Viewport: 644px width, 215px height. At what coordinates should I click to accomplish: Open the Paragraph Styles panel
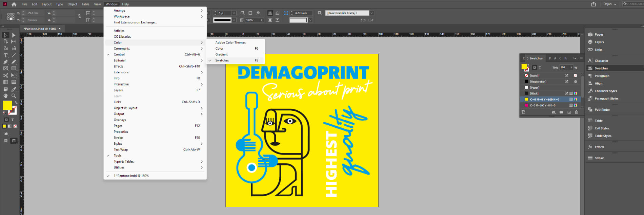click(606, 98)
